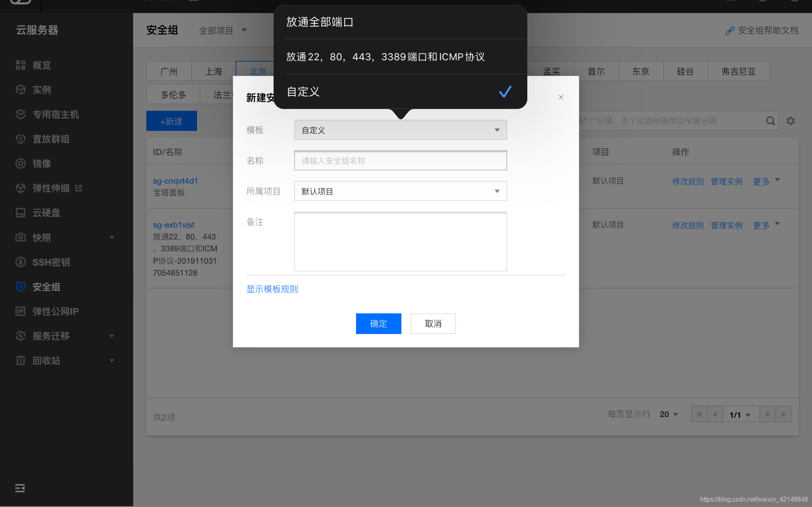The image size is (812, 507).
Task: Switch to 弗吉尼亚 region tab
Action: pos(739,71)
